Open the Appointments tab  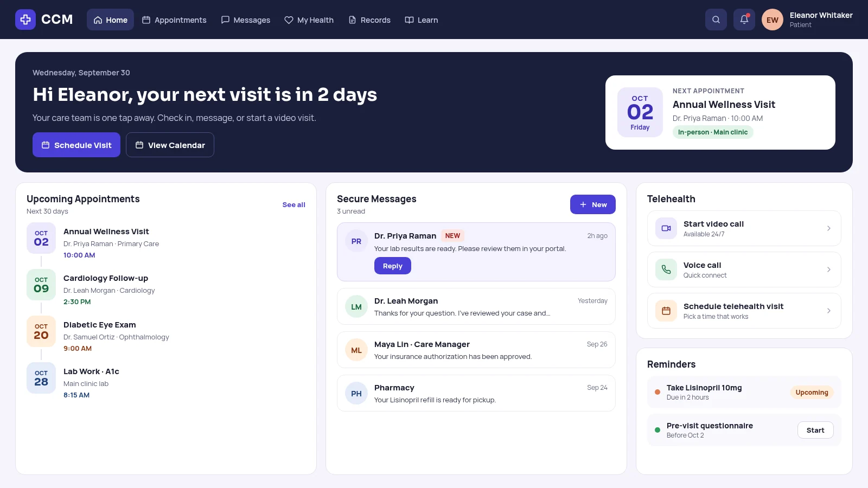[174, 20]
